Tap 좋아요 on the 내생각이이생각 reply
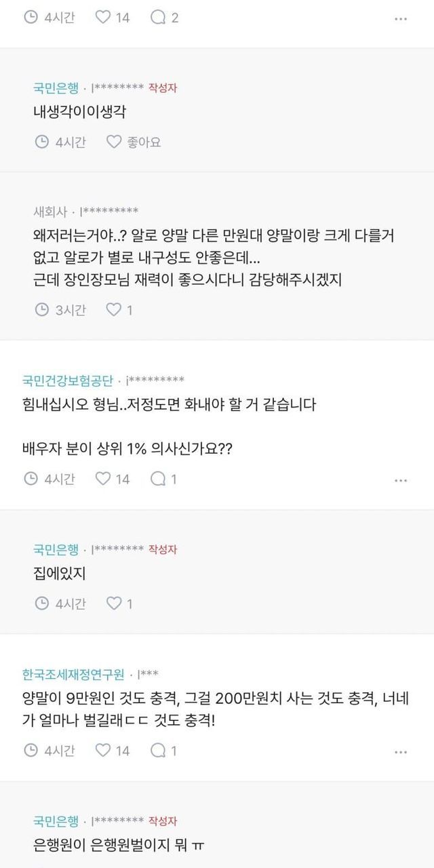 coord(134,142)
